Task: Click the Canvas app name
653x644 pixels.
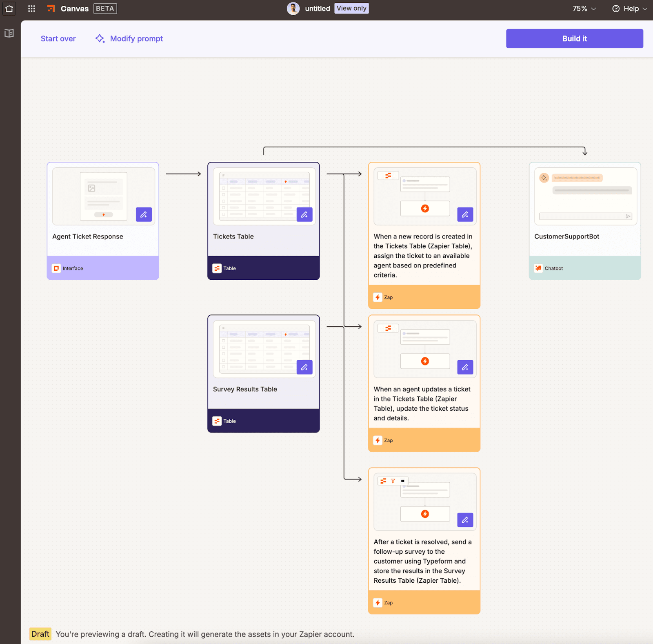Action: point(75,9)
